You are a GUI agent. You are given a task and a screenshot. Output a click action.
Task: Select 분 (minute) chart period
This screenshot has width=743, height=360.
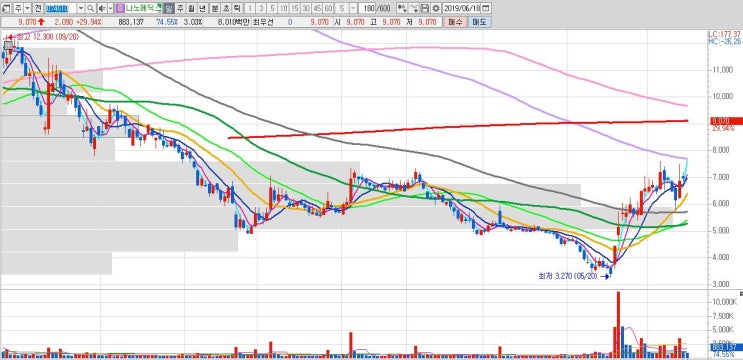[x=215, y=9]
